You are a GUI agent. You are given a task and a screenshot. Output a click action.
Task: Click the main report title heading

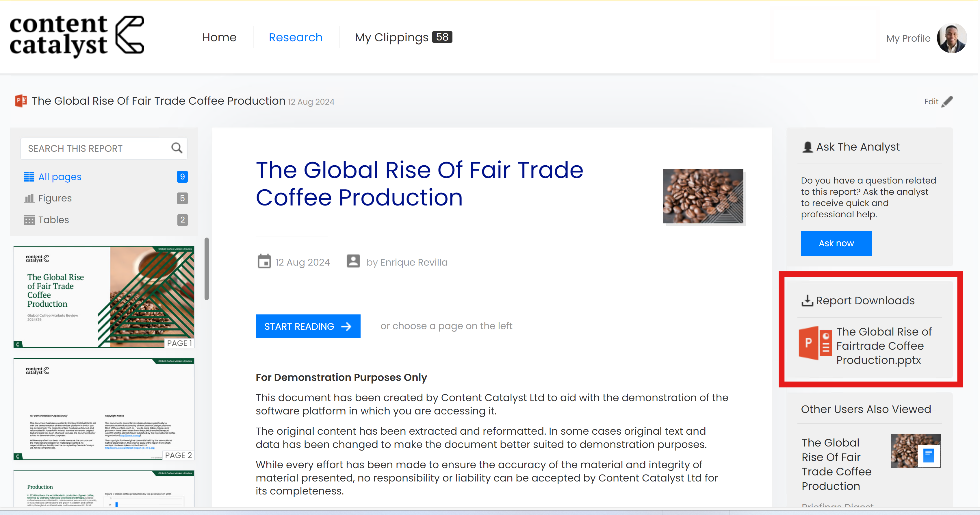coord(419,184)
